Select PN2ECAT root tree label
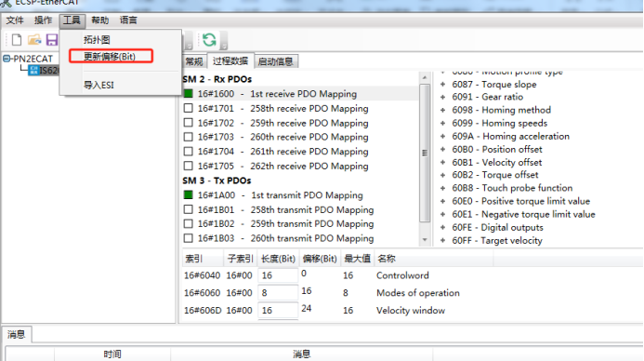The height and width of the screenshot is (361, 644). (33, 59)
